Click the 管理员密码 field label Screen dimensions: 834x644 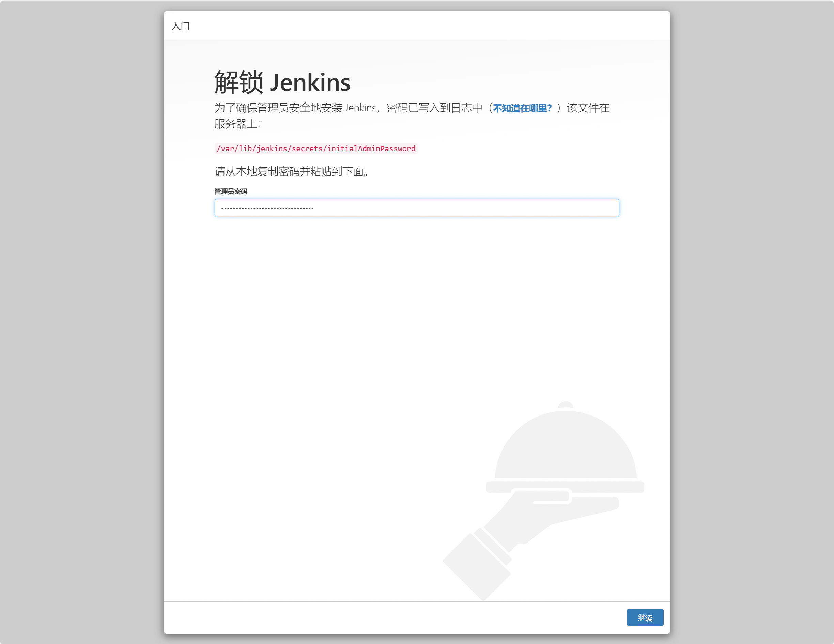(x=231, y=191)
